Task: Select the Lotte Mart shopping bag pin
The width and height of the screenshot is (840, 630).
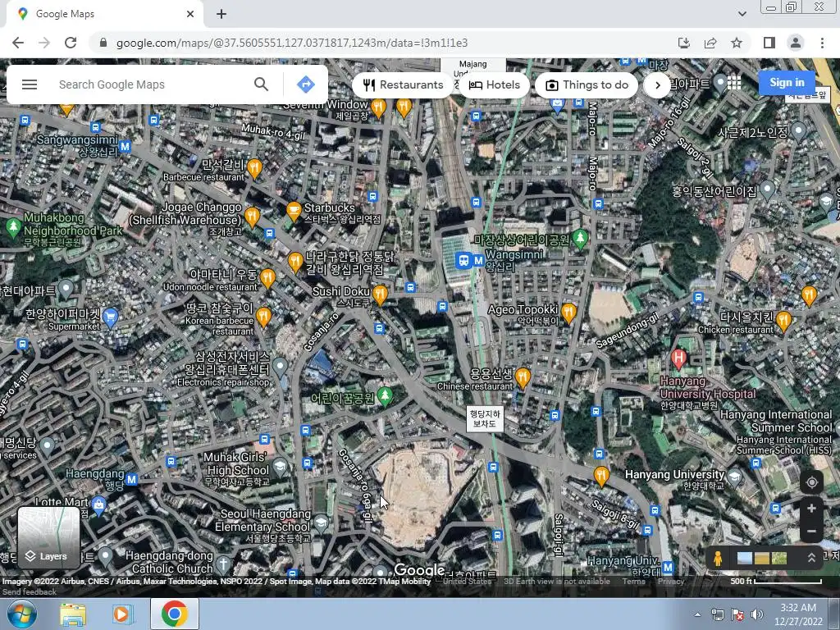Action: (x=98, y=504)
